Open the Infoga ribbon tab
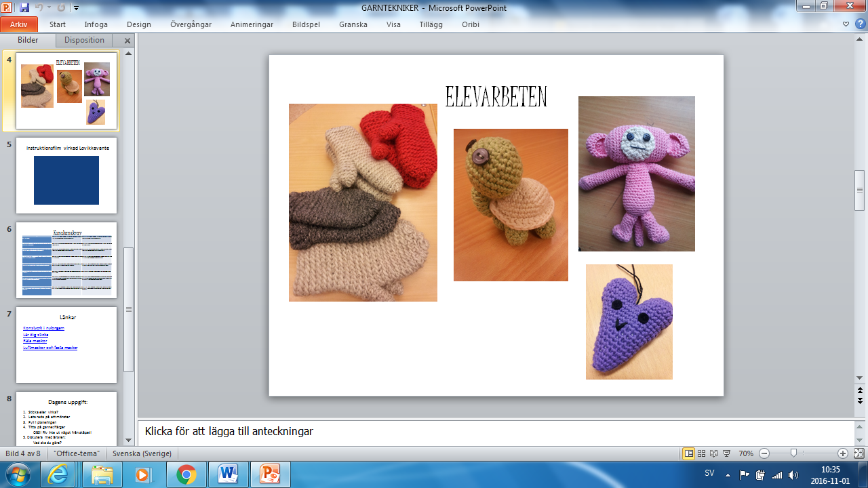Image resolution: width=868 pixels, height=488 pixels. click(96, 24)
